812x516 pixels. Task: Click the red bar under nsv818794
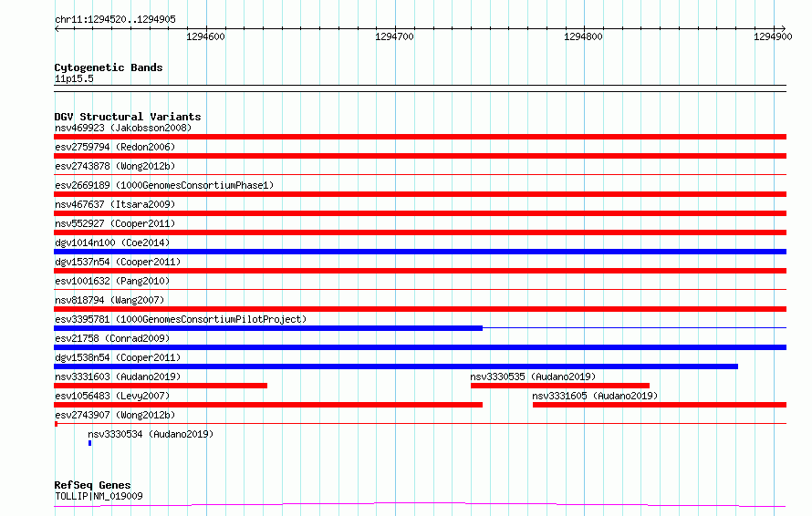pyautogui.click(x=420, y=309)
